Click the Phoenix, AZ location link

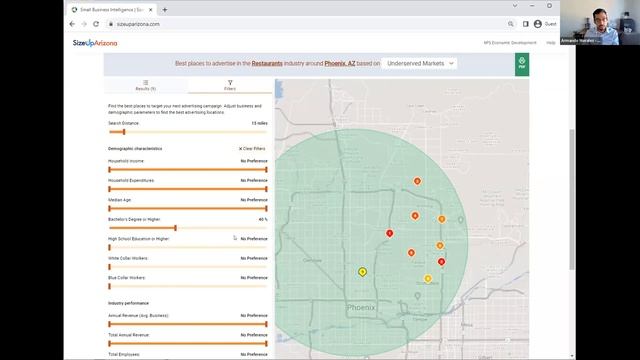340,64
